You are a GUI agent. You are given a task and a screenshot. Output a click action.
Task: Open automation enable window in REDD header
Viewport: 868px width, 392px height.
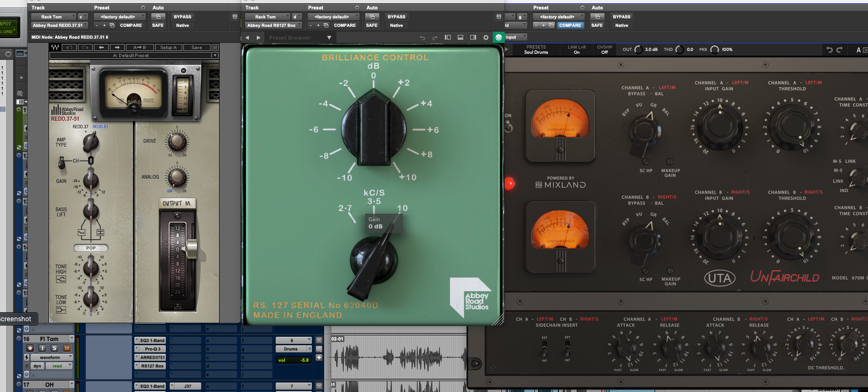click(x=158, y=17)
